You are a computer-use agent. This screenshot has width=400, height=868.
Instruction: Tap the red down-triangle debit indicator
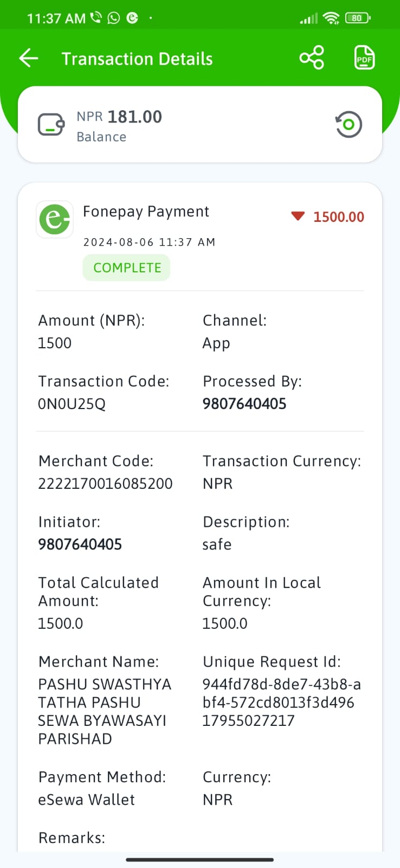tap(298, 216)
